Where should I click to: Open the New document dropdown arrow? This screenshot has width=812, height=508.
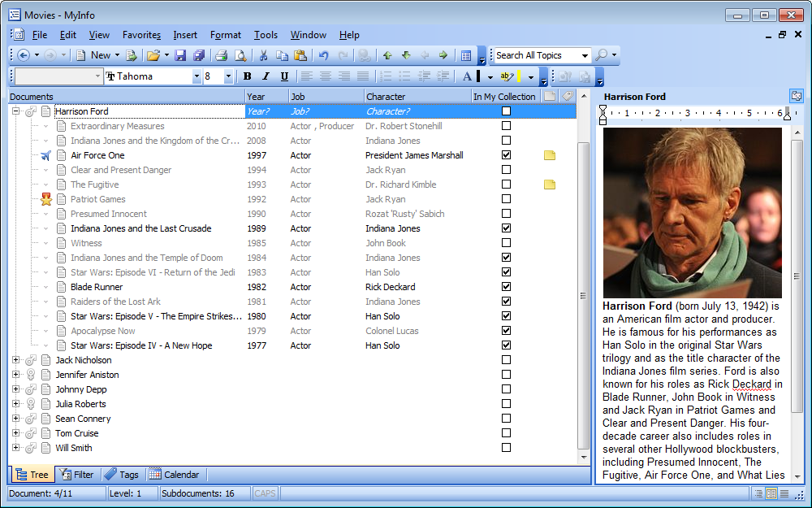(117, 55)
